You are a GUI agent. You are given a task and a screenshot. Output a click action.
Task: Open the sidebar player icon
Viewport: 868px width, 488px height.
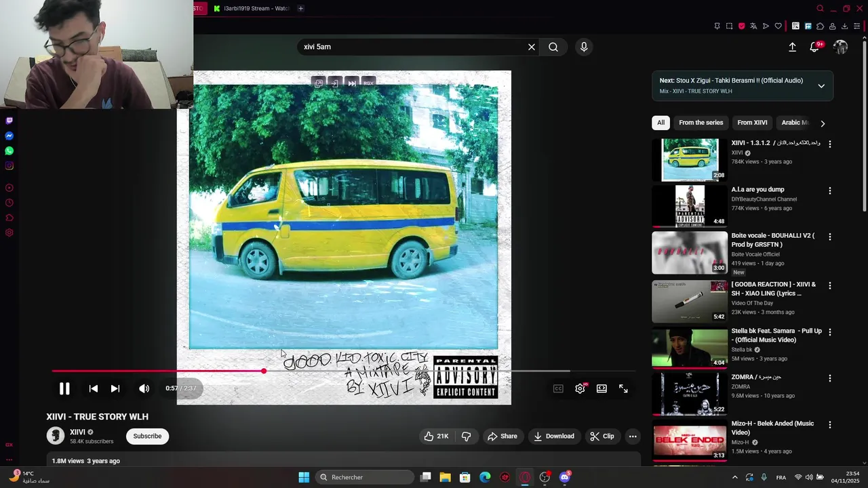click(9, 188)
